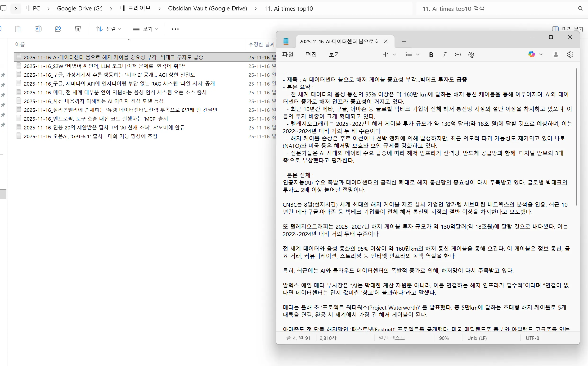Open the 보기 view dropdown in Explorer

tap(145, 29)
